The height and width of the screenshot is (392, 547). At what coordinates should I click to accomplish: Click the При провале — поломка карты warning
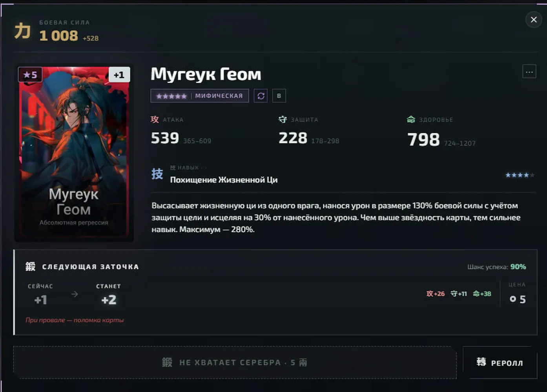[75, 320]
